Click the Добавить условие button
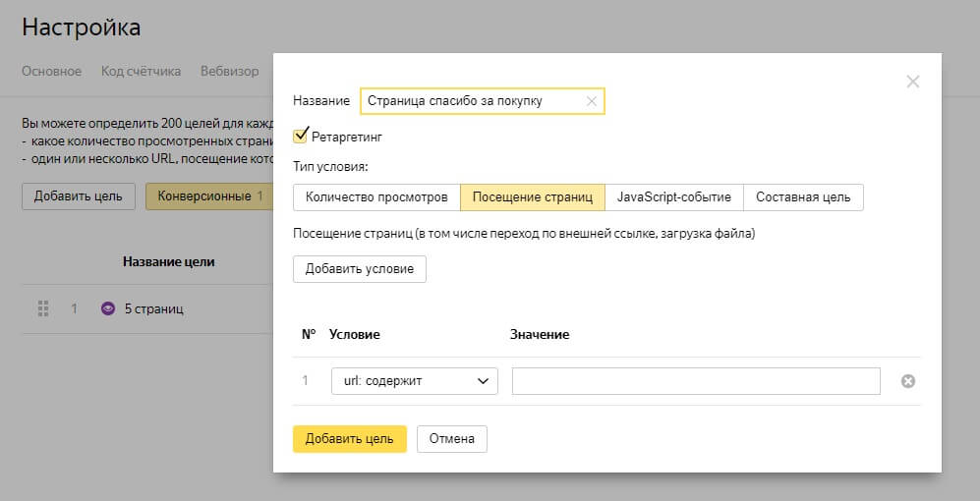980x501 pixels. [360, 269]
